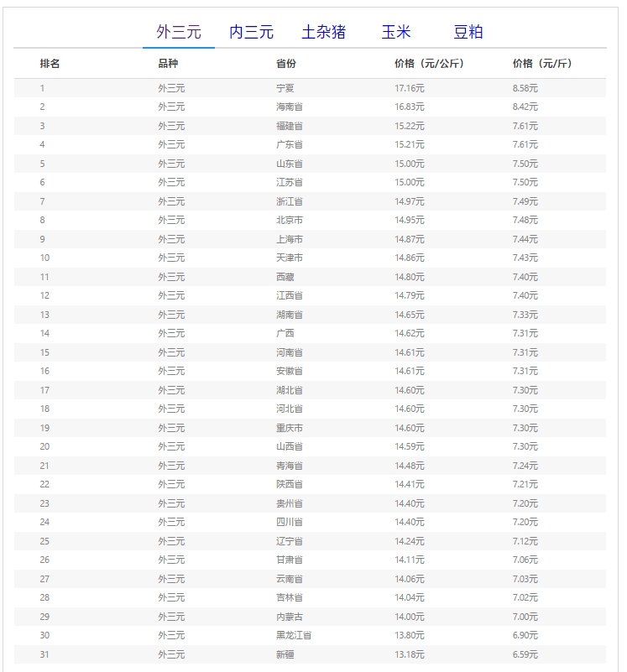Select the 辽宁省 province cell
The image size is (627, 672).
click(290, 541)
